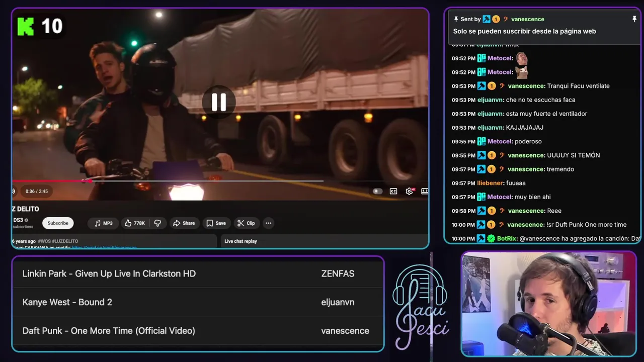Click the cat emote from Metocel
644x362 pixels.
[521, 72]
